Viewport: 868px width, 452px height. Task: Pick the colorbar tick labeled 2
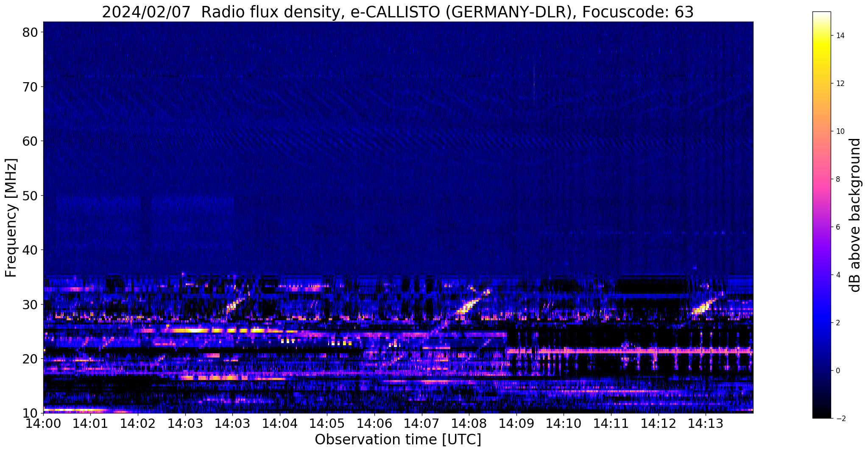click(837, 323)
